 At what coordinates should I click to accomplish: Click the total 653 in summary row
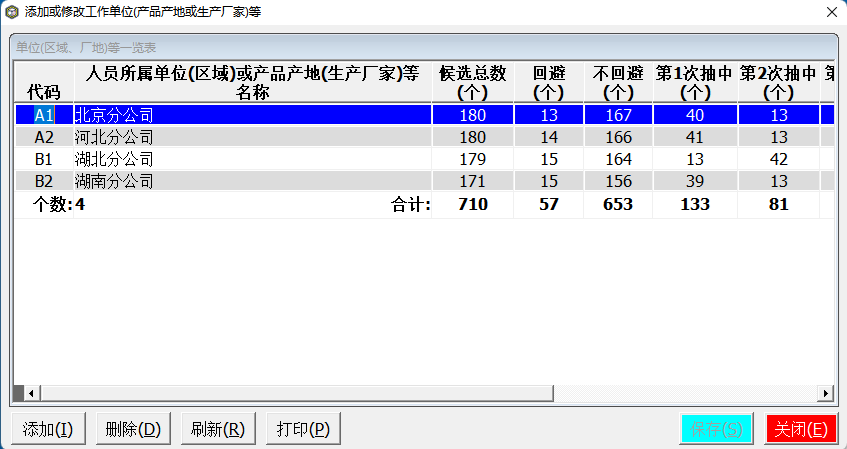[x=619, y=204]
